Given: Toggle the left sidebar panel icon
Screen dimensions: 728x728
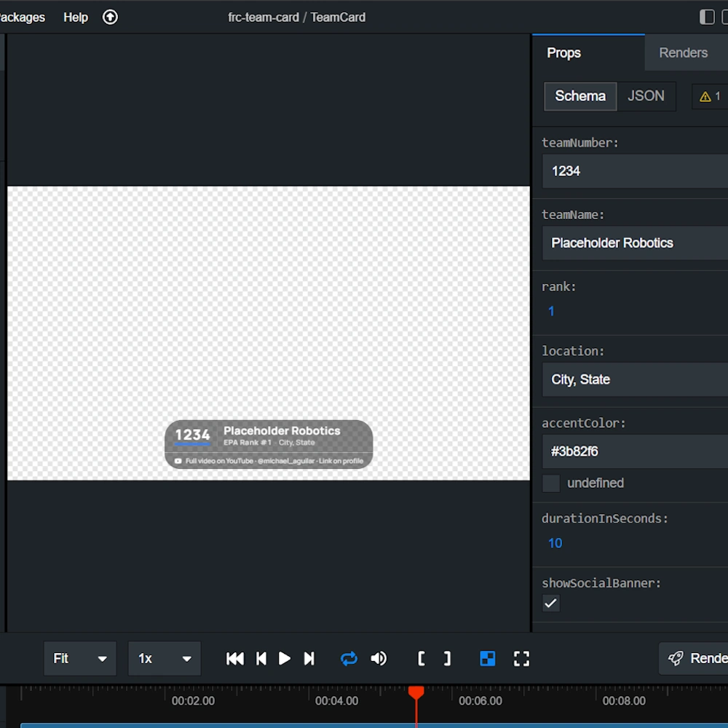Looking at the screenshot, I should (707, 17).
